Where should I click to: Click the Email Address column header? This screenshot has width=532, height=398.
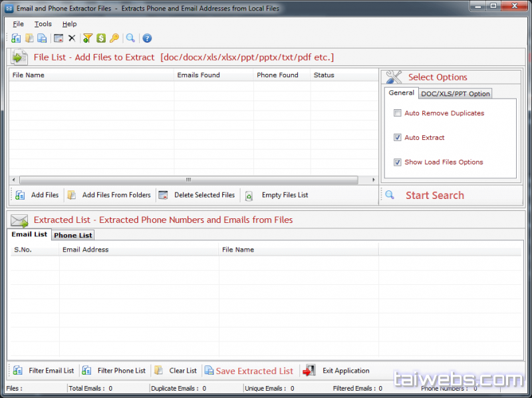(x=85, y=250)
